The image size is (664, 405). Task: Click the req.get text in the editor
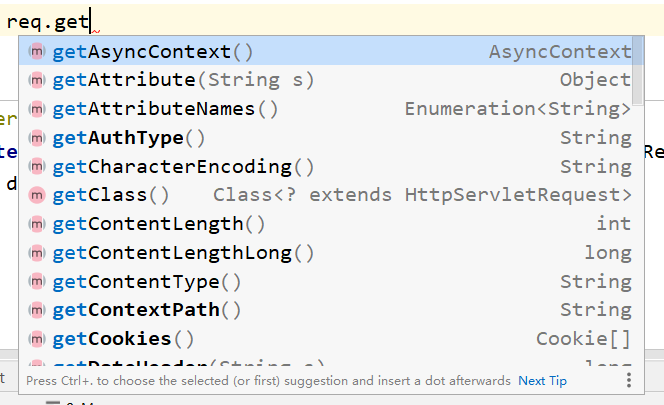click(47, 19)
